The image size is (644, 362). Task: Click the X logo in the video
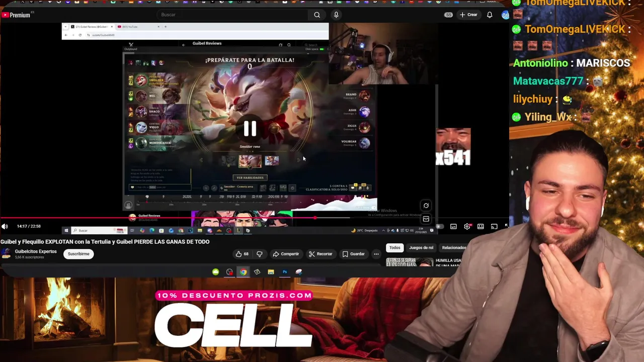(x=131, y=45)
